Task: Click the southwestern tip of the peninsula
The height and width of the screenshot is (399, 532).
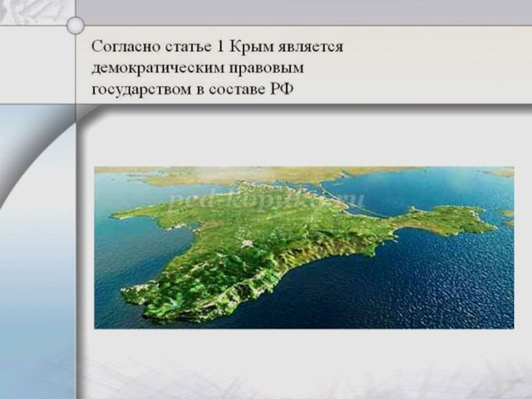Action: pyautogui.click(x=133, y=293)
